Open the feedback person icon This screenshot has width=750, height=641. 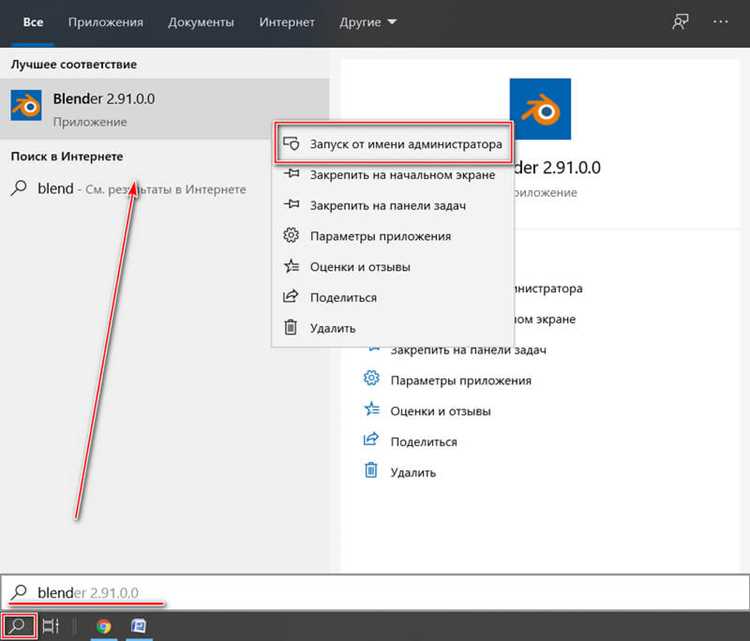point(680,22)
